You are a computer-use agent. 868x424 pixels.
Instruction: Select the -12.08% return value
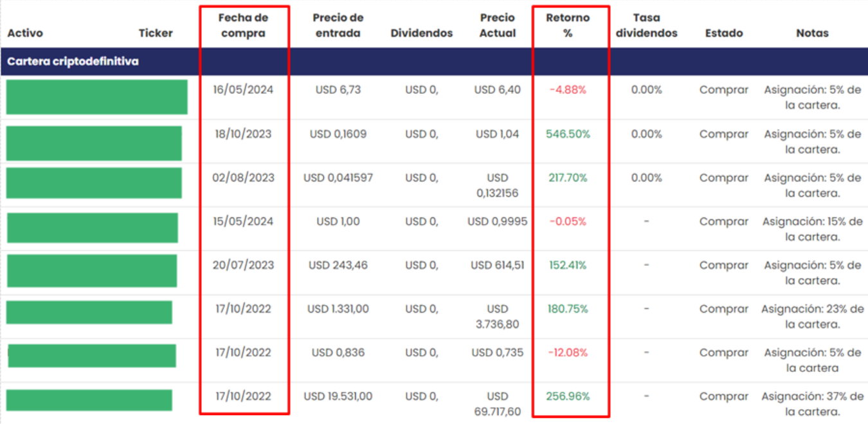coord(568,353)
